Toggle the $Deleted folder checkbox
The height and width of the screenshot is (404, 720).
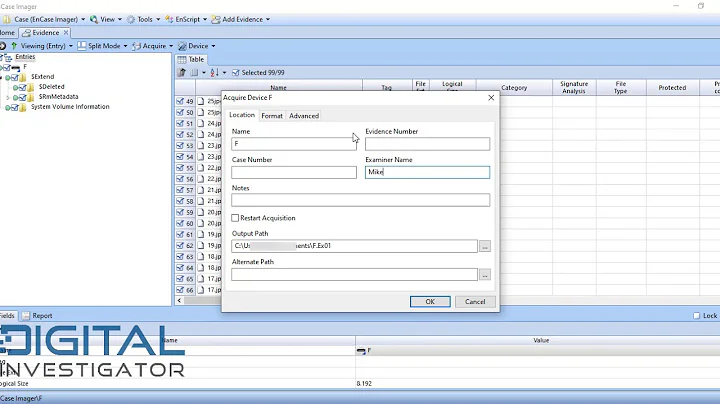pos(22,87)
